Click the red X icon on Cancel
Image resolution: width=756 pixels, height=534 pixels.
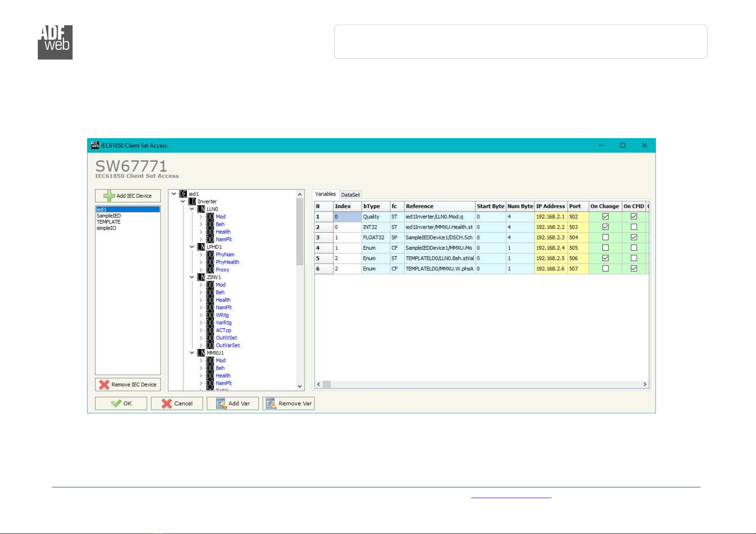tap(167, 404)
